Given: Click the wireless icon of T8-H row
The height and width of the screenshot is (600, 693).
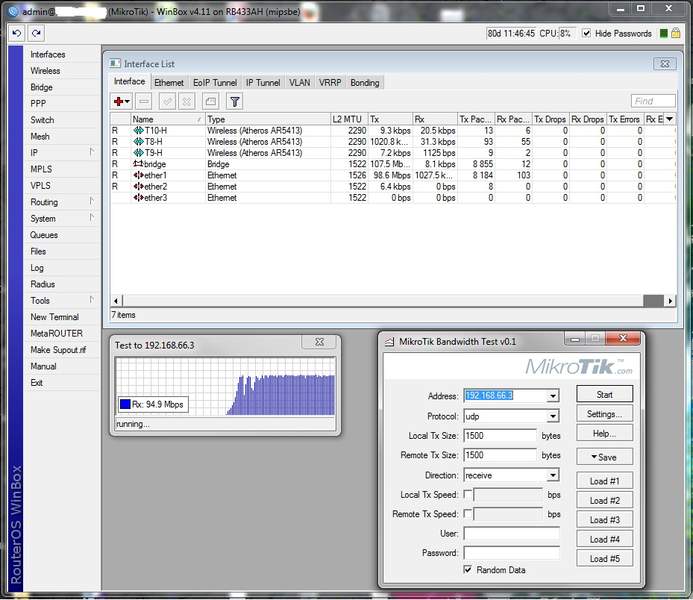Looking at the screenshot, I should 138,142.
